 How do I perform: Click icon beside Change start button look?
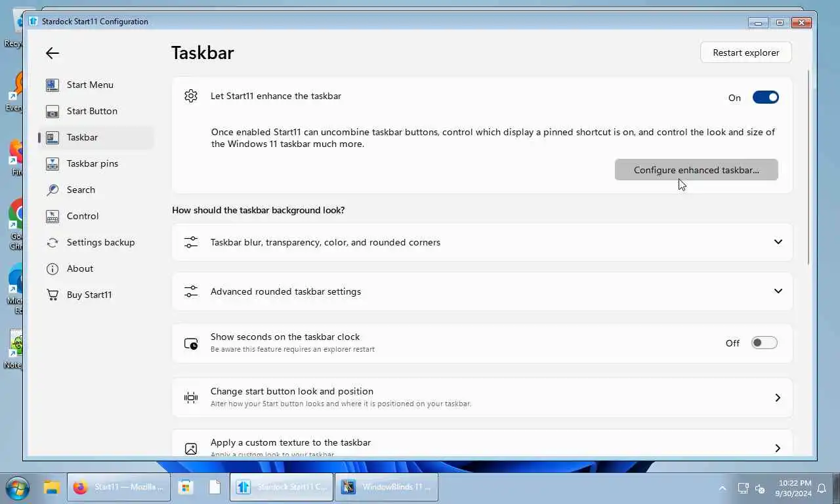191,398
